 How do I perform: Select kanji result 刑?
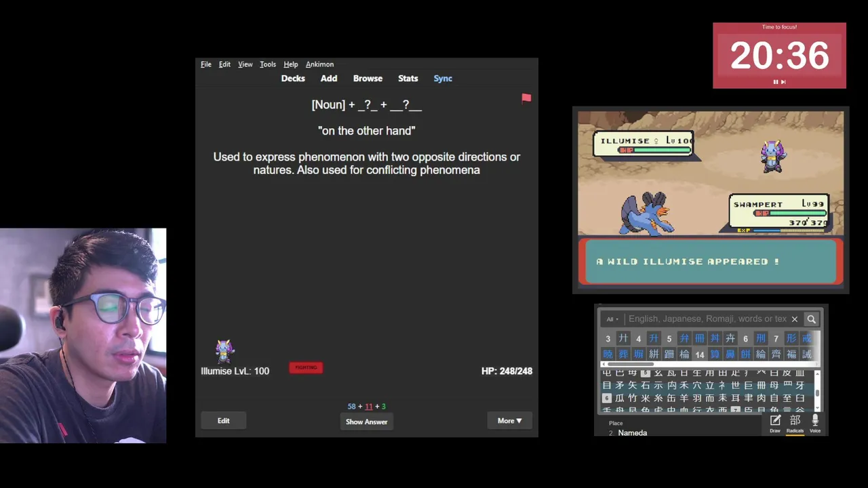click(760, 338)
